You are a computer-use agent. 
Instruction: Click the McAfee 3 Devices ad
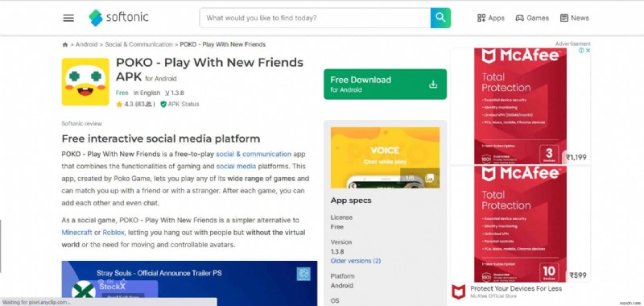[520, 106]
